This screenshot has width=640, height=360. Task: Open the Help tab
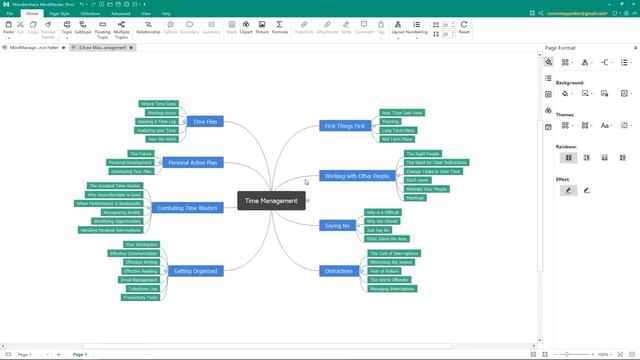pyautogui.click(x=166, y=13)
